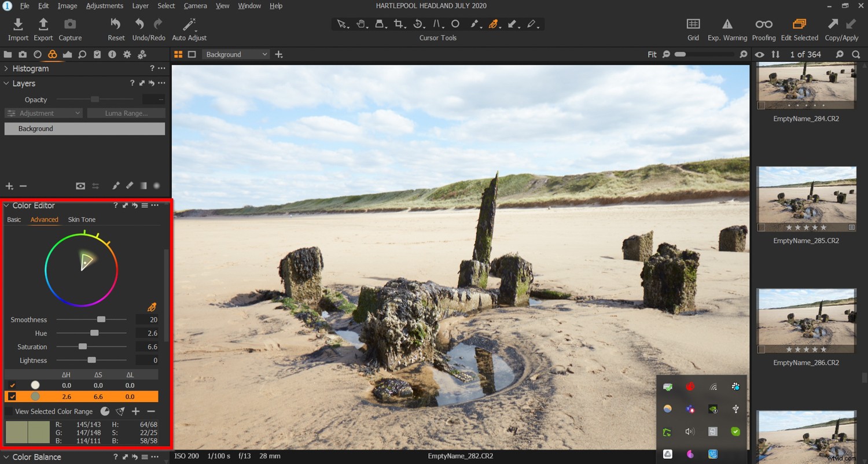This screenshot has width=868, height=464.
Task: Expand the Color Balance panel
Action: pyautogui.click(x=6, y=456)
